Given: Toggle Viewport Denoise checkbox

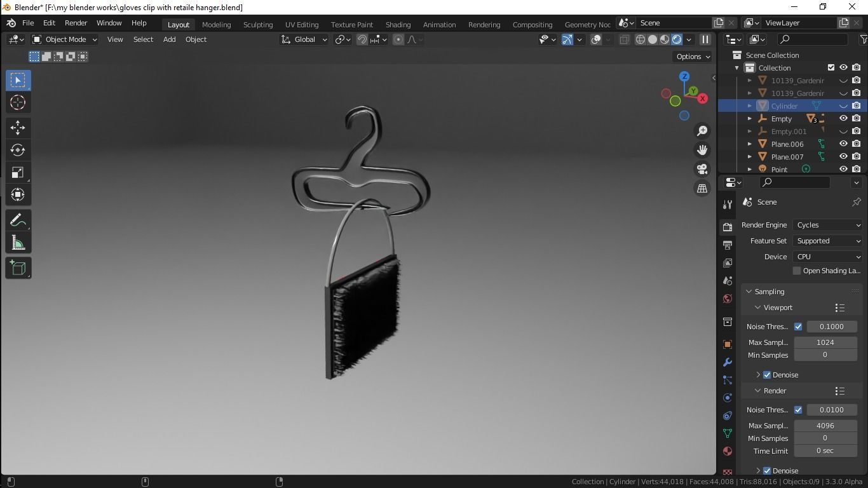Looking at the screenshot, I should [767, 375].
